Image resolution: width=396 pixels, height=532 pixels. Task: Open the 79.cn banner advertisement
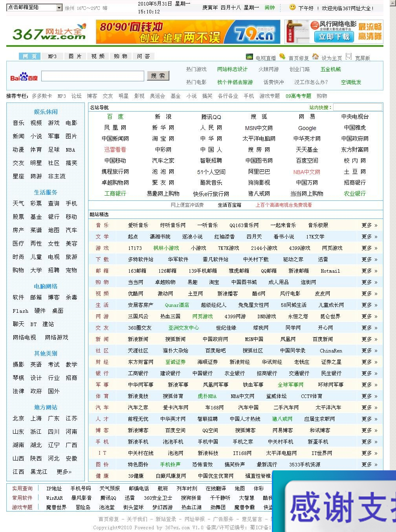[188, 32]
